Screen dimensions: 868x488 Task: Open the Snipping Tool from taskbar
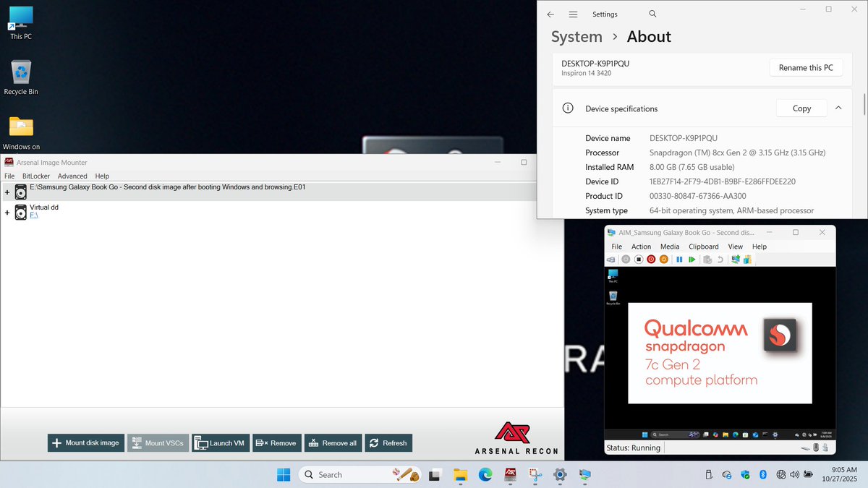point(535,475)
